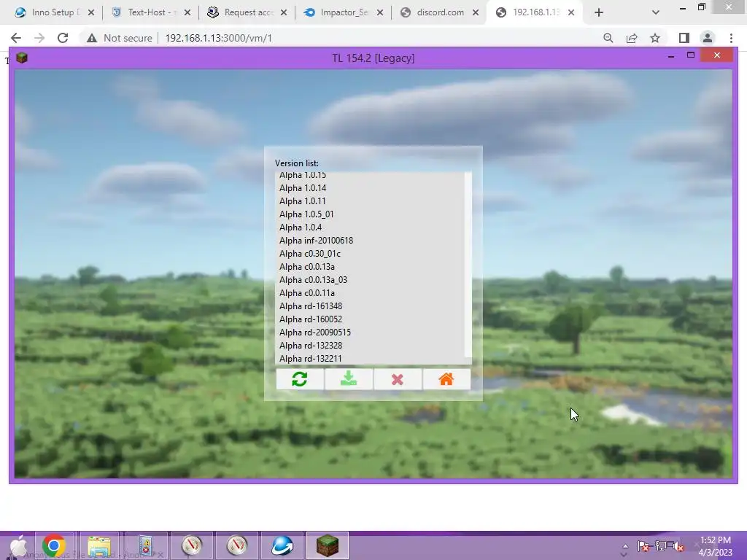Bookmark this page with the star
The height and width of the screenshot is (560, 747).
(655, 38)
